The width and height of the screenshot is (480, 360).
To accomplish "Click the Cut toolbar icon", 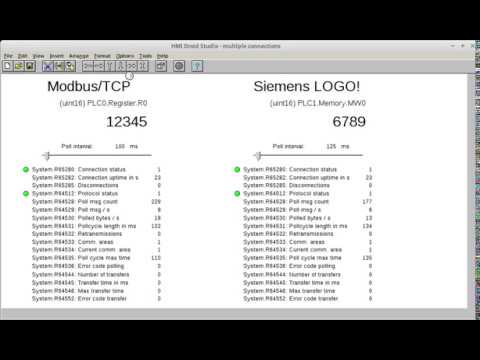I will [x=48, y=66].
